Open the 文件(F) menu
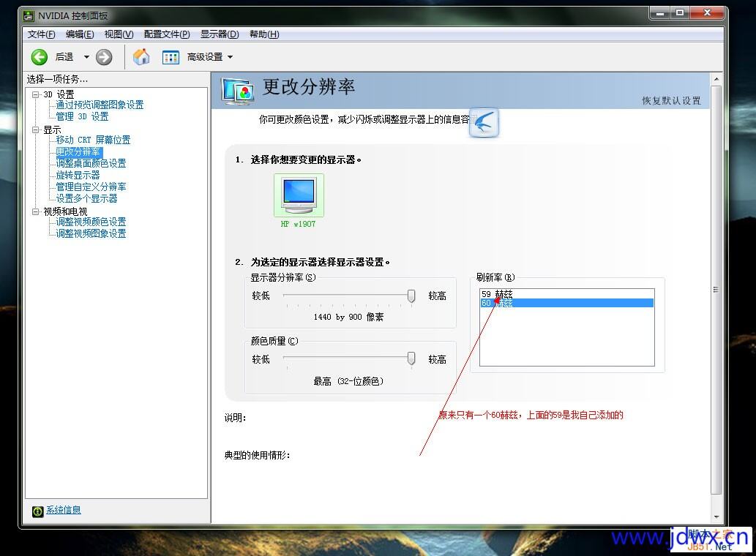This screenshot has height=556, width=756. [42, 34]
